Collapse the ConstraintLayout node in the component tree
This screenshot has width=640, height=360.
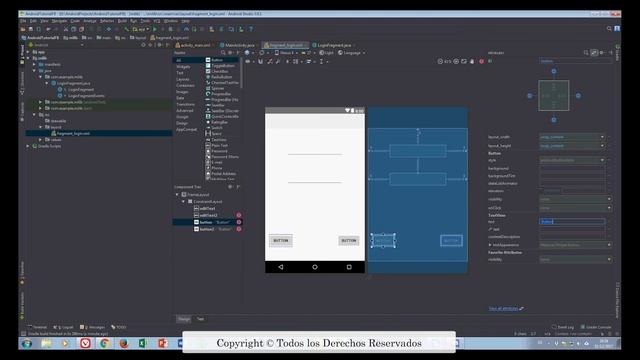click(x=183, y=202)
